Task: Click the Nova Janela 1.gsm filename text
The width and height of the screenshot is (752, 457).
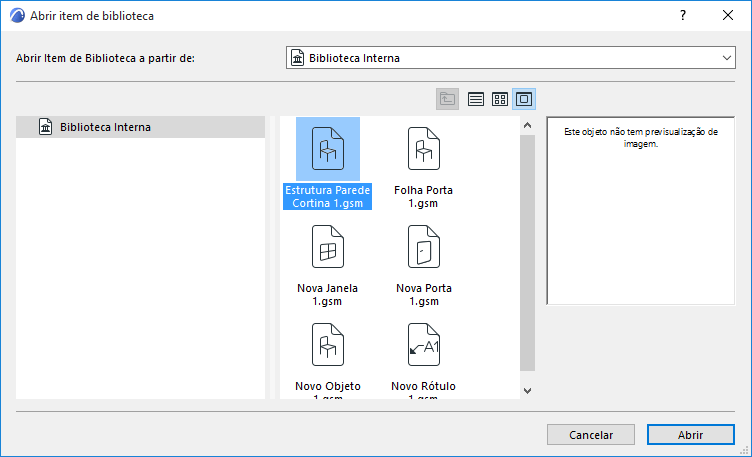Action: 328,294
